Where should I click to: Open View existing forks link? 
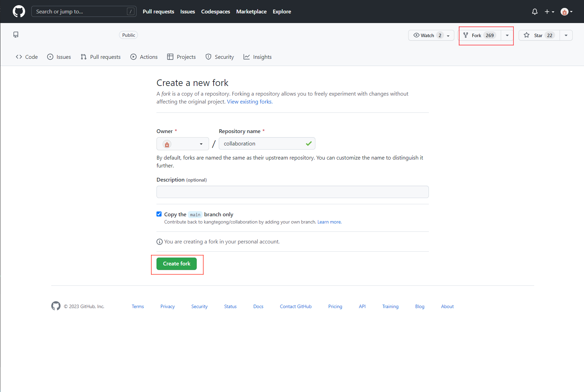coord(249,102)
